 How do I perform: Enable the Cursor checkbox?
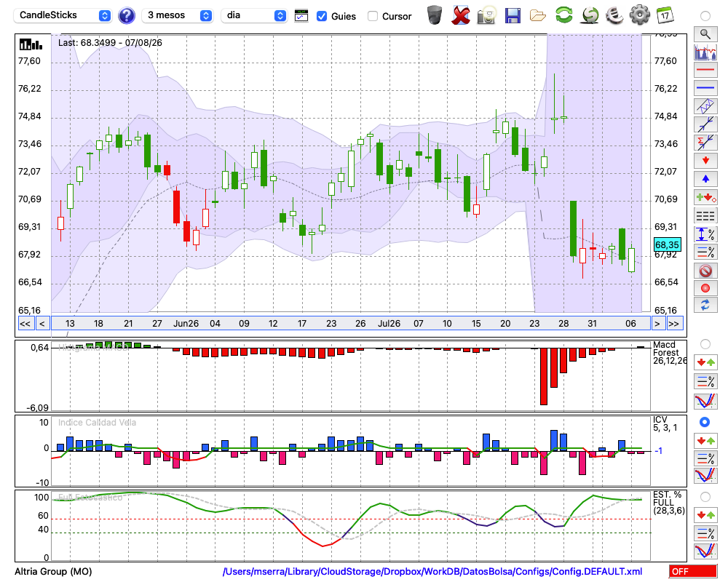[372, 16]
